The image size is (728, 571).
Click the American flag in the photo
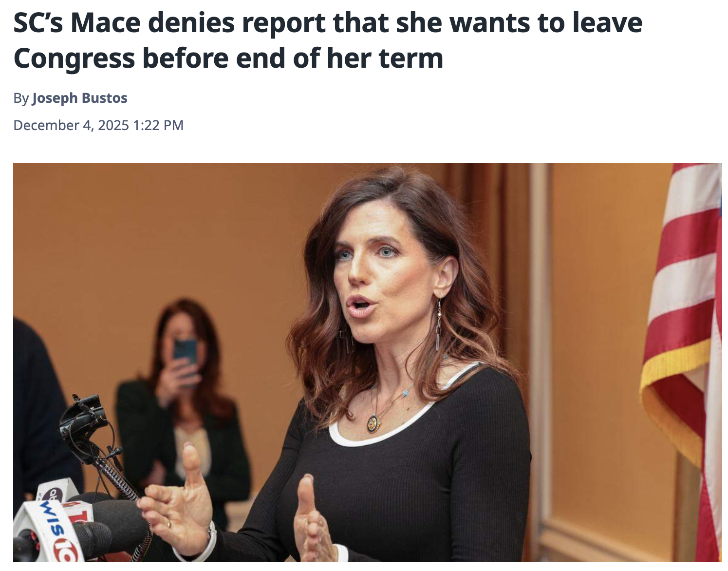point(684,361)
